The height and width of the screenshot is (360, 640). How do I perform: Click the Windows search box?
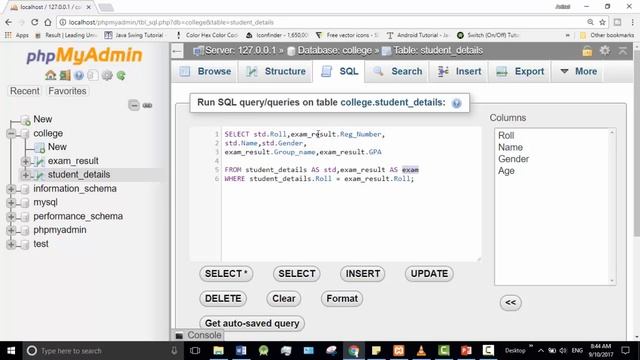click(102, 351)
